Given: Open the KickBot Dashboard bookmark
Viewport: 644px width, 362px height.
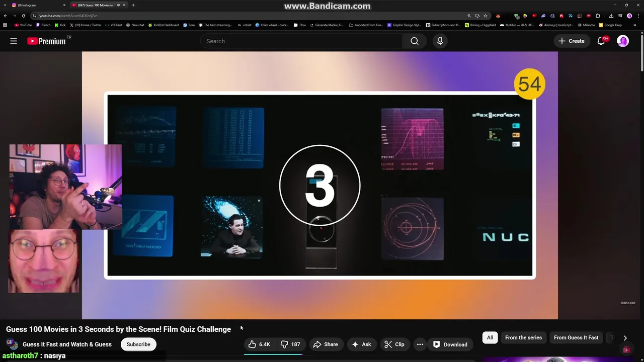Looking at the screenshot, I should click(x=164, y=25).
